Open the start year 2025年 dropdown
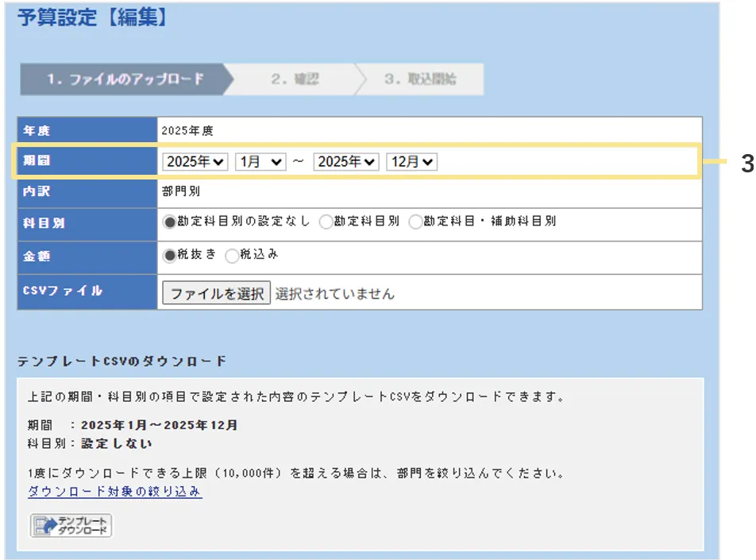 point(195,161)
